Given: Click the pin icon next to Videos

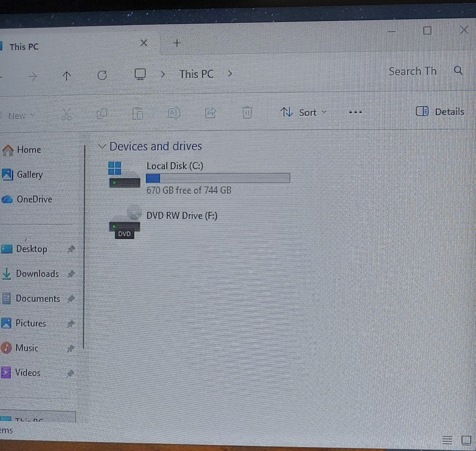Looking at the screenshot, I should pyautogui.click(x=70, y=373).
